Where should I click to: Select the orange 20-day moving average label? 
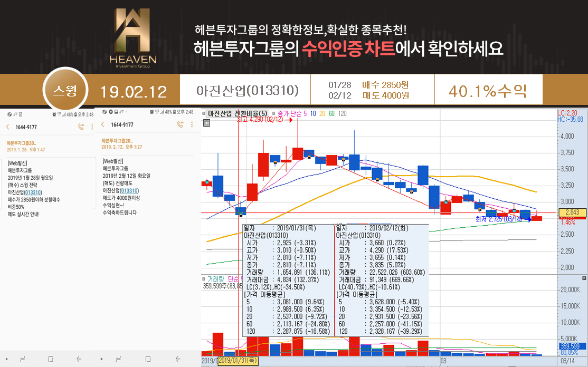pyautogui.click(x=322, y=113)
